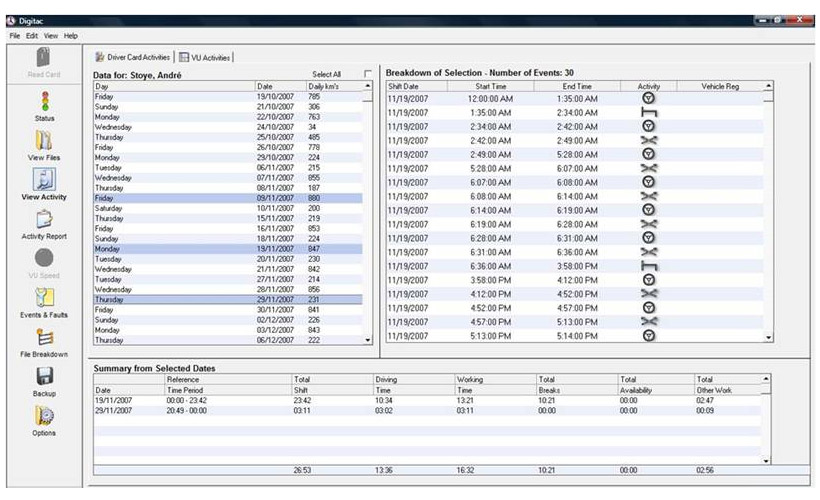This screenshot has height=500, width=820.
Task: Click total driving time value 13:36
Action: [383, 470]
